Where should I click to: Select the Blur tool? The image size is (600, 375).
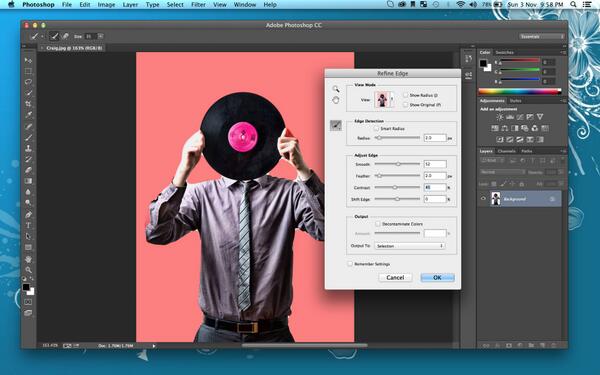(28, 192)
